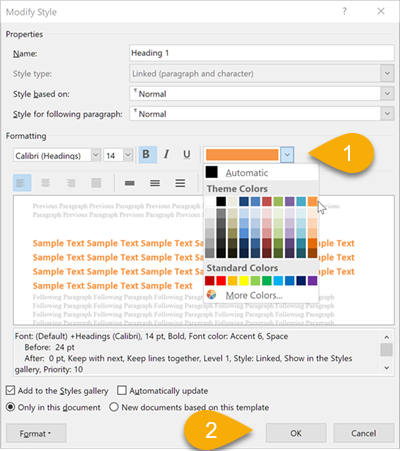The height and width of the screenshot is (451, 400).
Task: Click the Calibri (Headings) font field
Action: coord(52,155)
